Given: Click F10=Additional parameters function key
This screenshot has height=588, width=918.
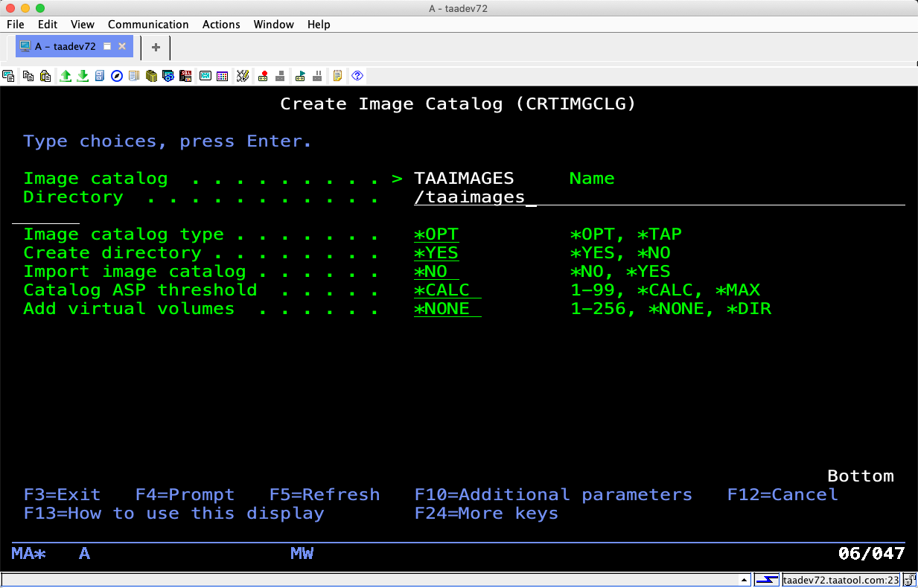Looking at the screenshot, I should click(x=552, y=495).
